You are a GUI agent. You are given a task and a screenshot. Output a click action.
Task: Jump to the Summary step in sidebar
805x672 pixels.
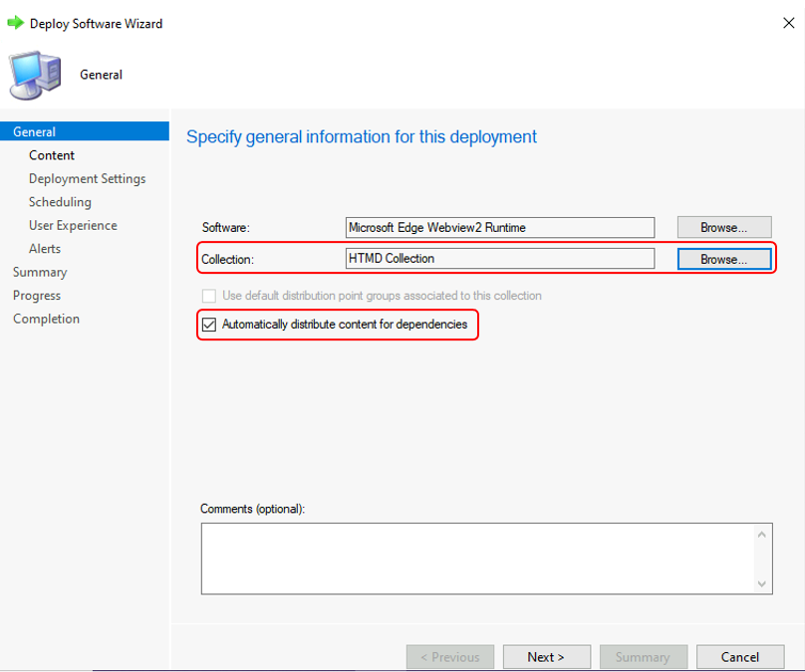click(x=40, y=272)
